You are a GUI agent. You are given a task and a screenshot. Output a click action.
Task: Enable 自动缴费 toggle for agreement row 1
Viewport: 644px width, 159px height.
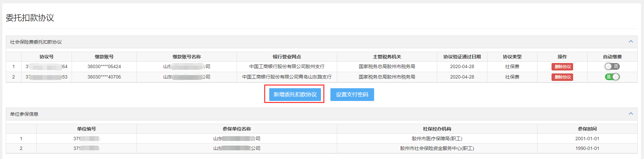pyautogui.click(x=612, y=66)
